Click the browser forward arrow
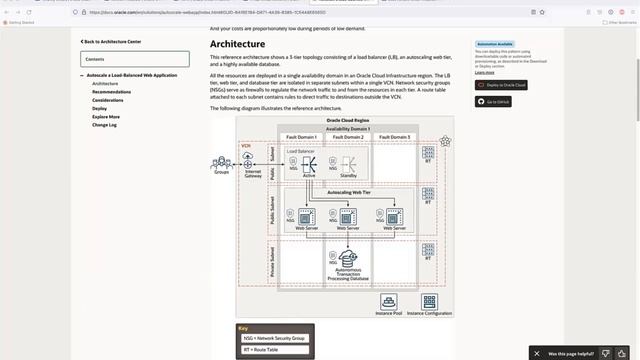Image resolution: width=640 pixels, height=360 pixels. click(18, 12)
